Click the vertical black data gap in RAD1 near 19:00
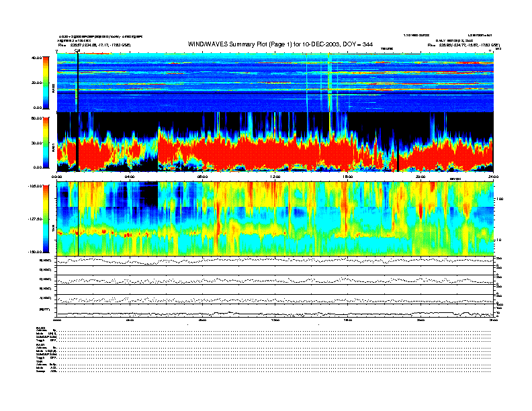The width and height of the screenshot is (532, 411). point(398,163)
